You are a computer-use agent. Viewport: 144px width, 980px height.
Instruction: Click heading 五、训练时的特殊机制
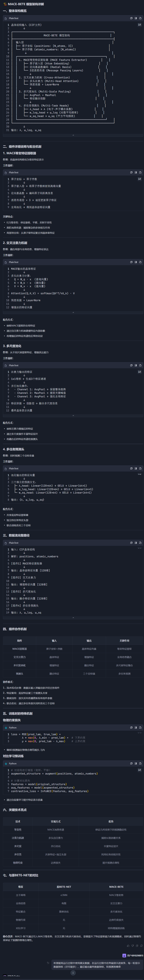(x=18, y=714)
